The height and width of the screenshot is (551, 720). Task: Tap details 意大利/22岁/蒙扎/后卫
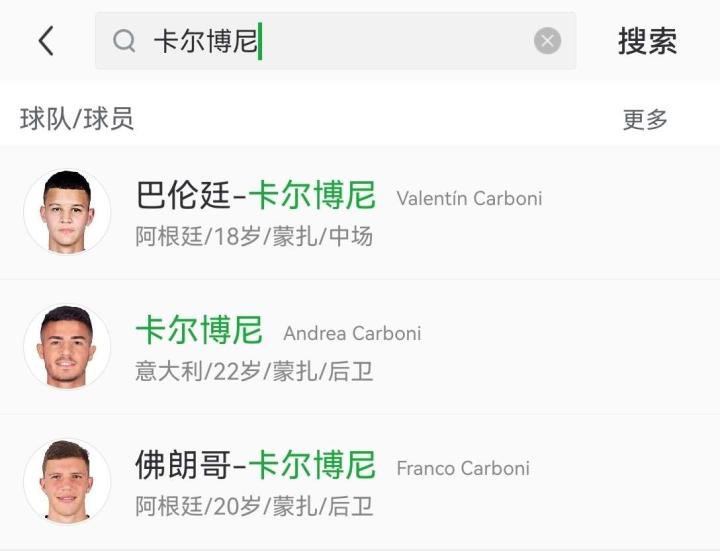pos(254,372)
